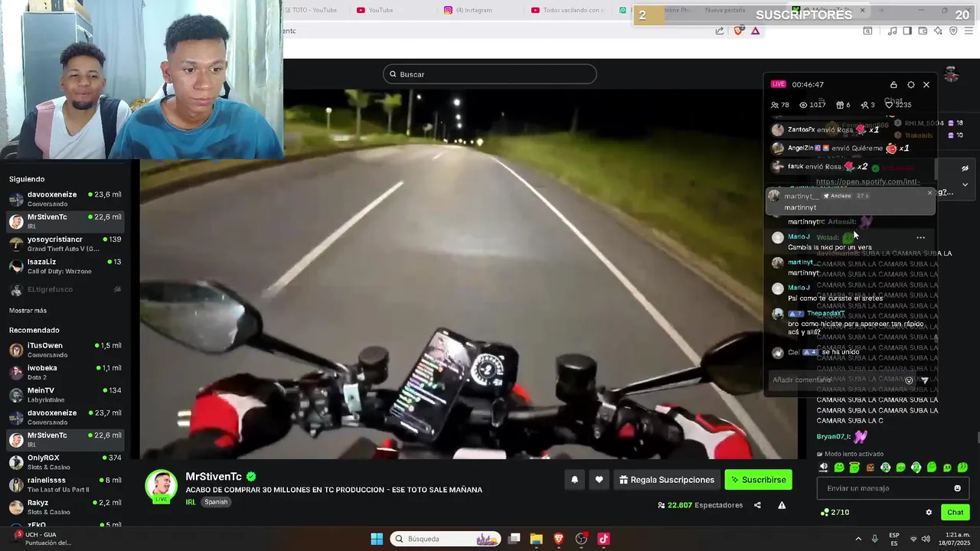980x551 pixels.
Task: Dismiss the pinned martinnyt comment
Action: pyautogui.click(x=930, y=193)
